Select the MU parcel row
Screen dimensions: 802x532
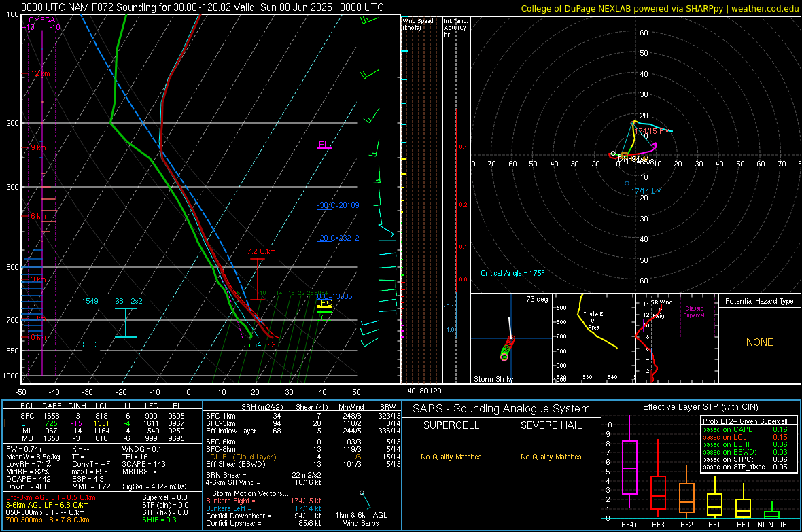click(x=103, y=438)
